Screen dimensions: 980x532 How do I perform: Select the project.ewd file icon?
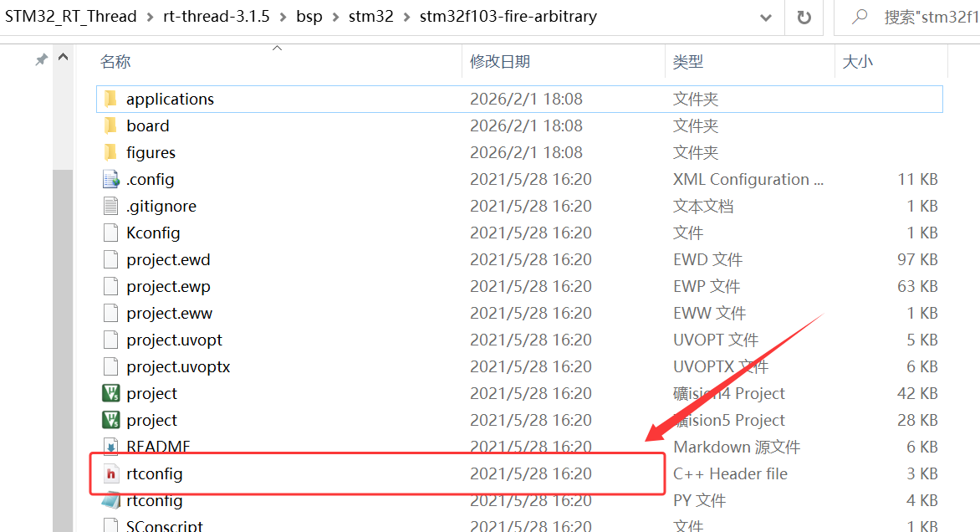click(x=110, y=259)
